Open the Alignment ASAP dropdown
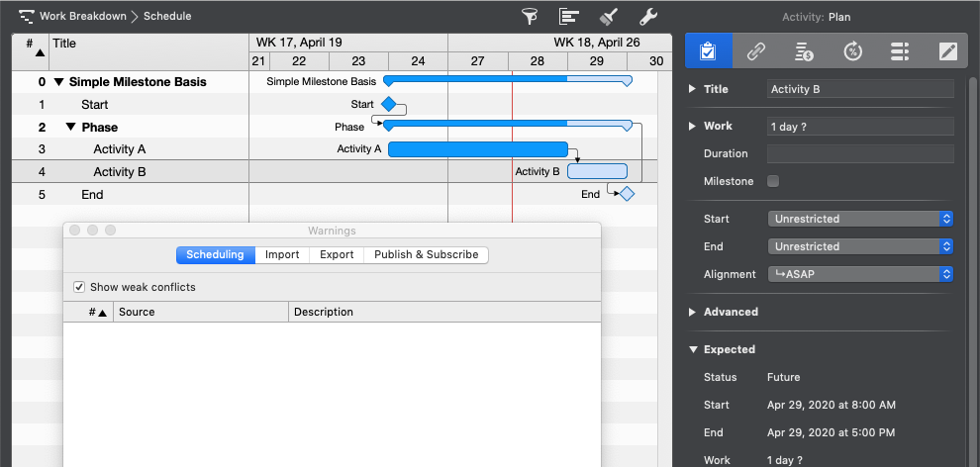This screenshot has width=980, height=467. click(x=859, y=274)
